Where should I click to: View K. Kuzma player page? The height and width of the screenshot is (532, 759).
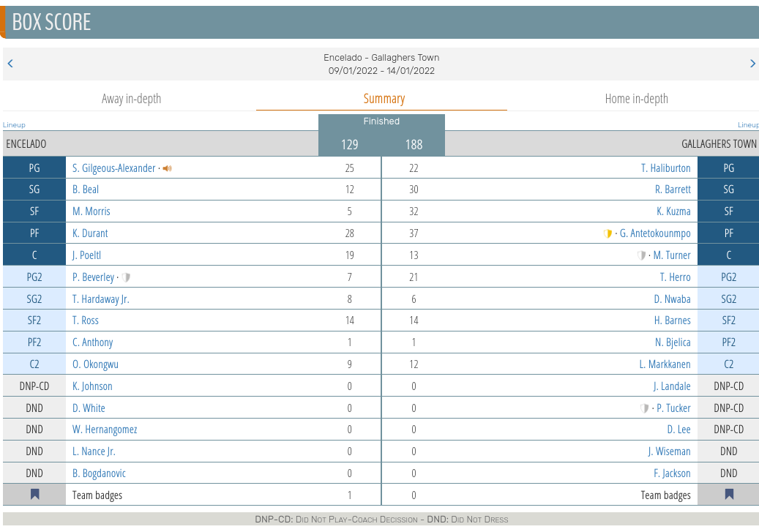coord(674,211)
